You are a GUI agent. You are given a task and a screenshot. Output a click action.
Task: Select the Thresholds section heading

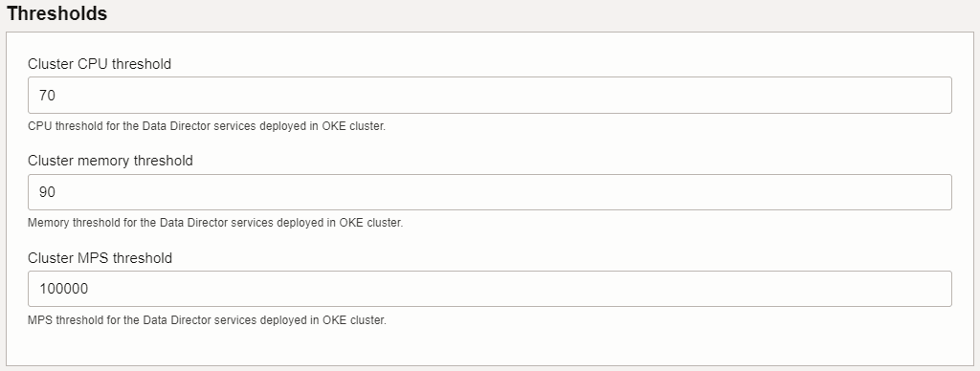pyautogui.click(x=56, y=13)
